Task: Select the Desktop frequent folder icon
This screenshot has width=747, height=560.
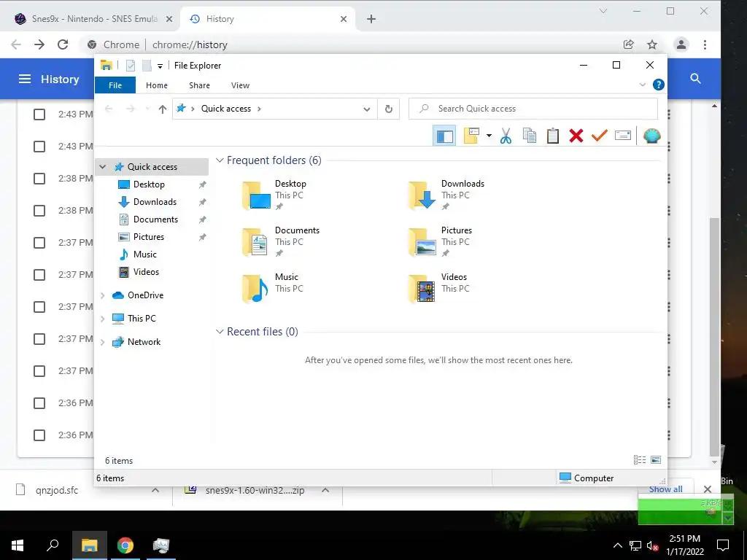Action: tap(256, 195)
